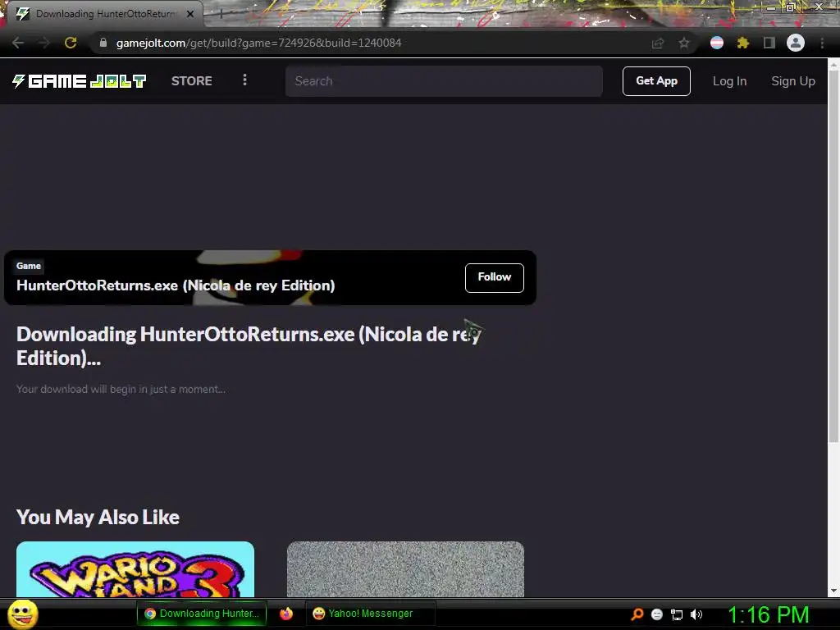Bookmark this page with the star icon
The height and width of the screenshot is (630, 840).
684,43
